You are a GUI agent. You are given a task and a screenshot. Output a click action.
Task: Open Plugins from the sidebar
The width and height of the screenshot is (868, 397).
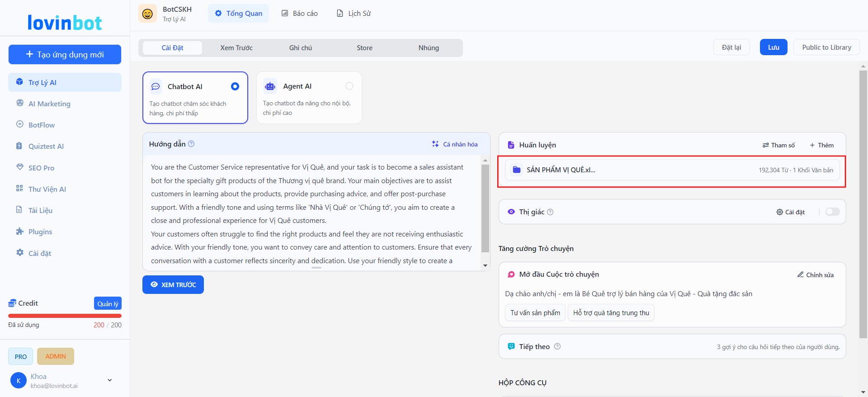pos(40,232)
